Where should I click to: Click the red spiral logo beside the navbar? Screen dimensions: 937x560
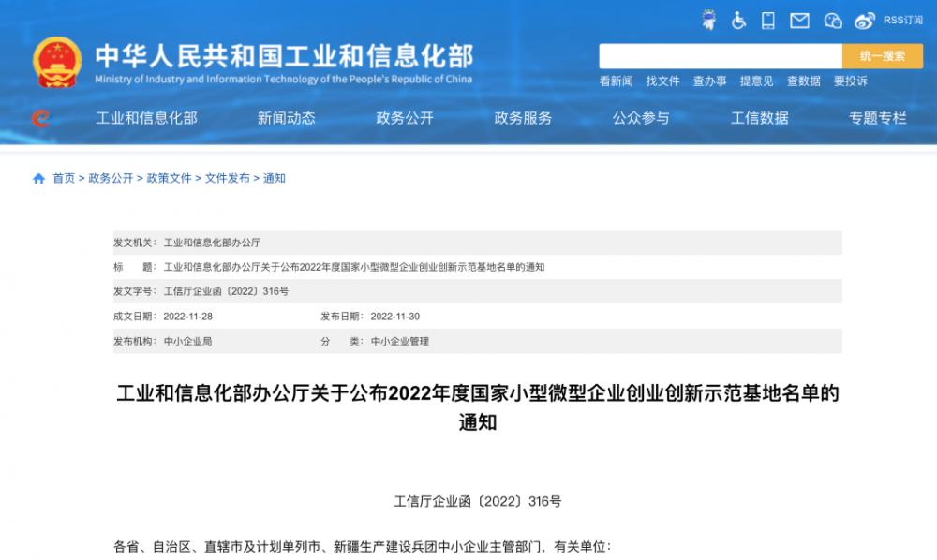[40, 118]
